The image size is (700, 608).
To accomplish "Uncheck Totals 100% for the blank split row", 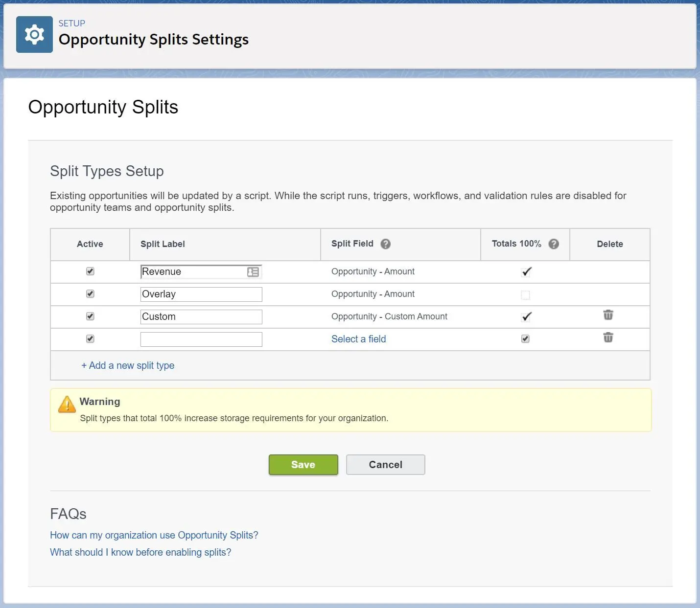I will click(525, 338).
